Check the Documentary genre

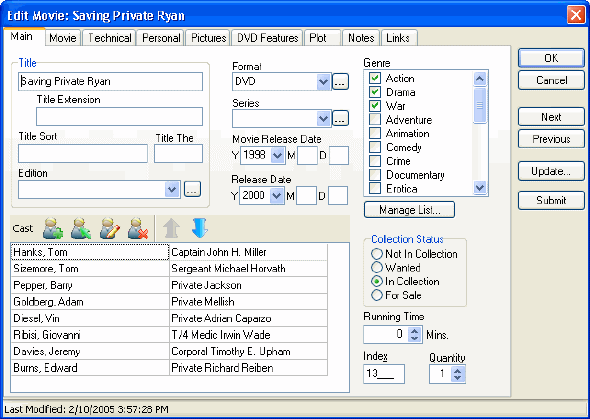pyautogui.click(x=374, y=175)
